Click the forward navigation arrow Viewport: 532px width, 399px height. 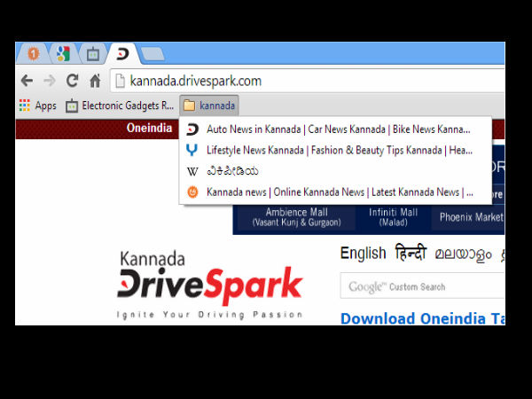[50, 81]
